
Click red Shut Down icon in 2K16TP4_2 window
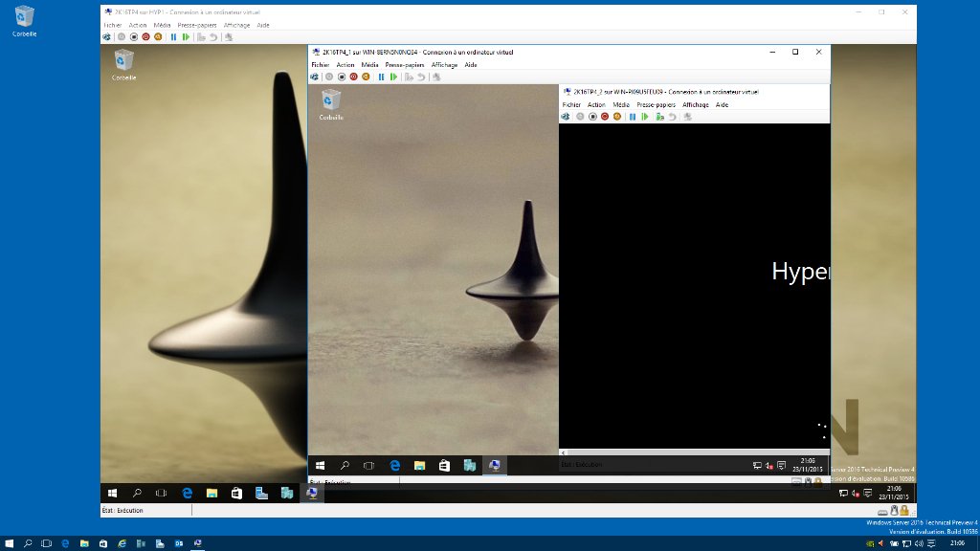pos(605,117)
